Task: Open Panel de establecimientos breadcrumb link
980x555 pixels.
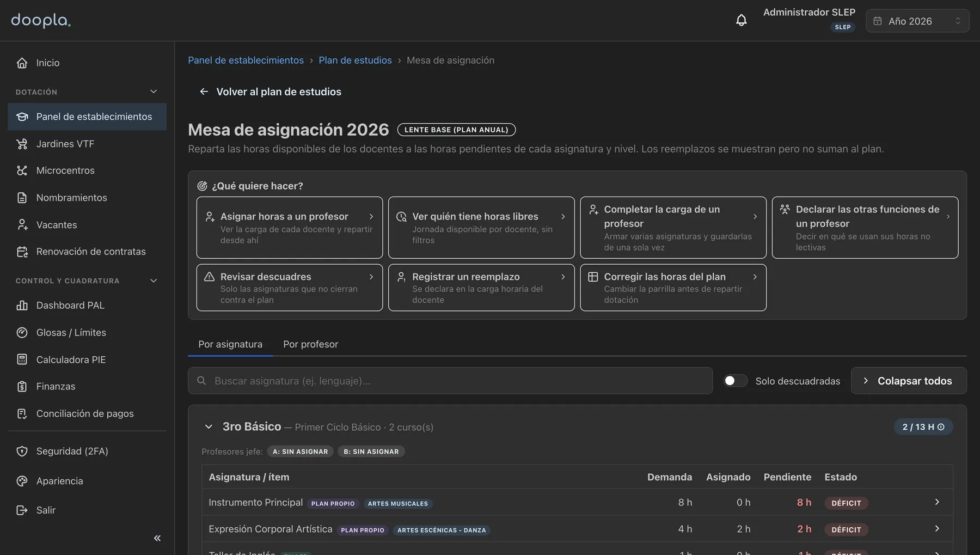Action: tap(246, 60)
